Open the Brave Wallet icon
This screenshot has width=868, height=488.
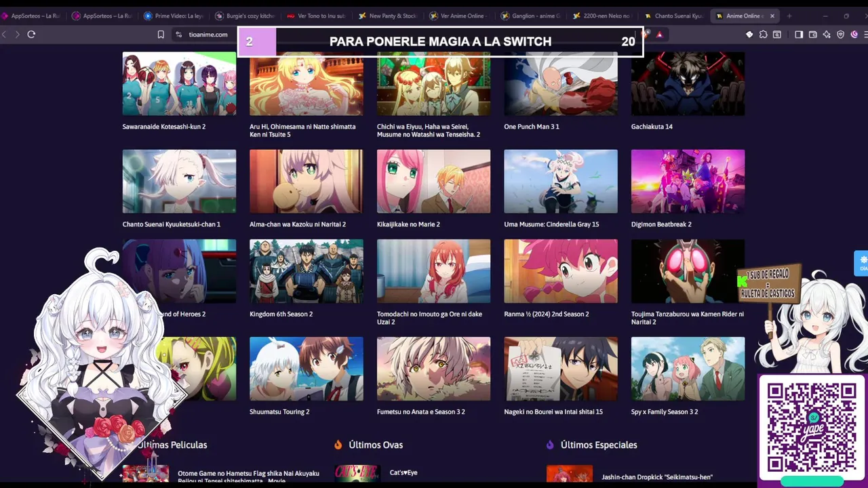coord(813,35)
